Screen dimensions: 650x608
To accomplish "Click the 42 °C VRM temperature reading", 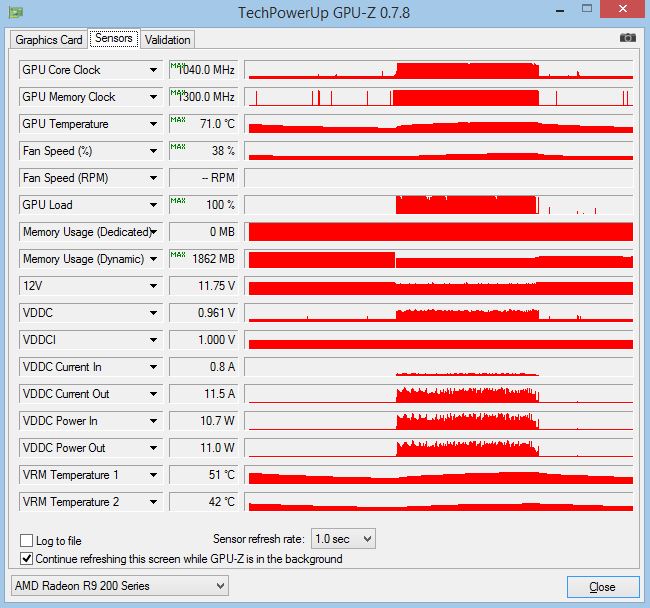I will [x=204, y=502].
